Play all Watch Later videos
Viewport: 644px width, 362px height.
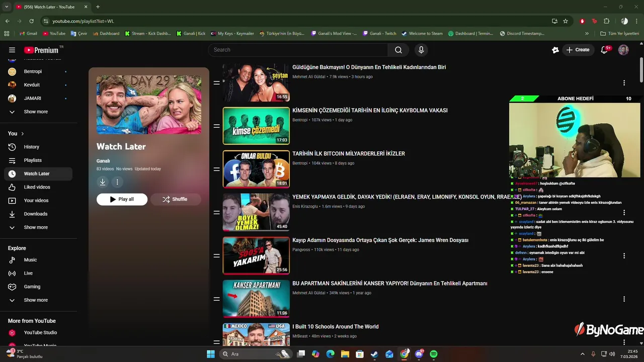coord(122,199)
